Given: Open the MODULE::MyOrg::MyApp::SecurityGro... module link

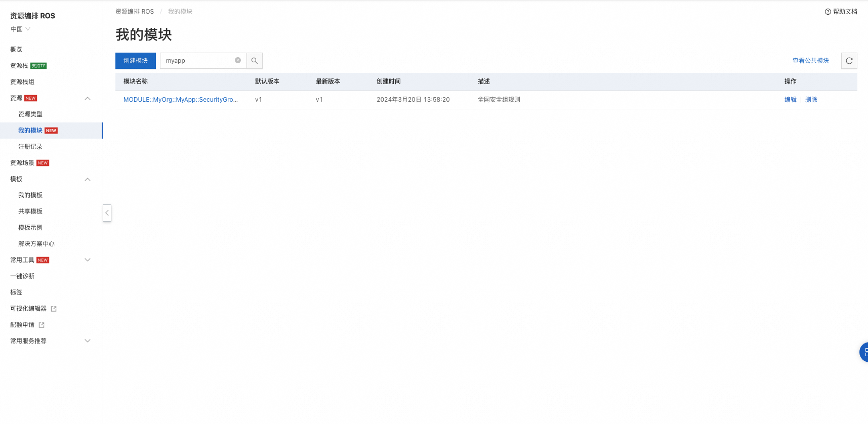Looking at the screenshot, I should click(x=181, y=100).
